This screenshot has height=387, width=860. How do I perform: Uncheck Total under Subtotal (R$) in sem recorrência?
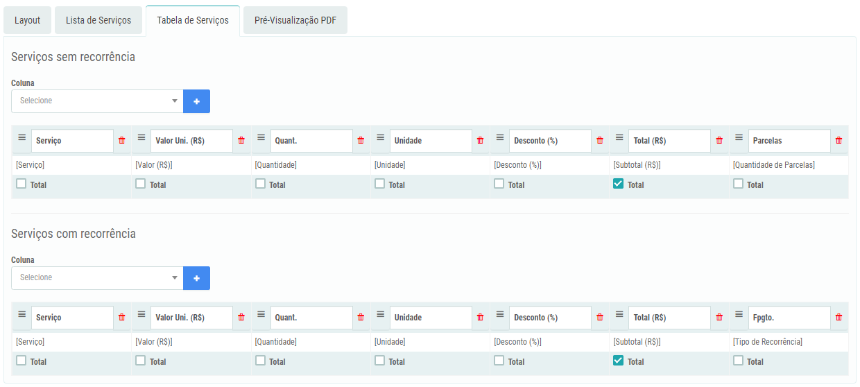pos(618,184)
